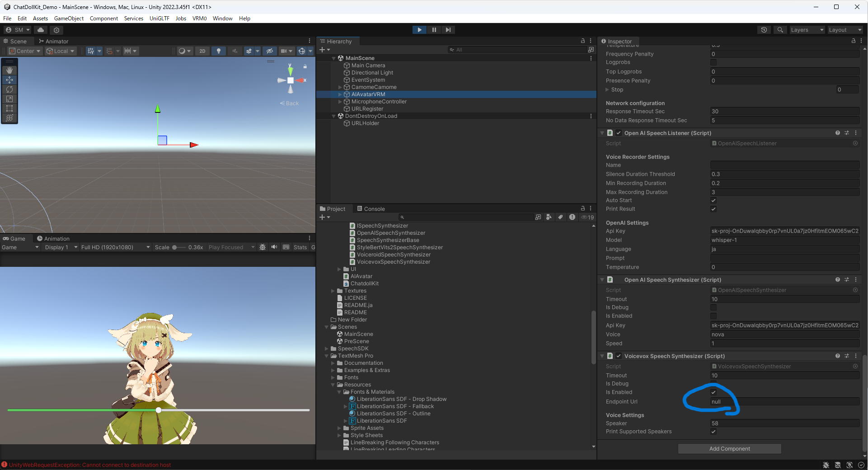
Task: Enable the Logprobs checkbox
Action: click(x=713, y=62)
